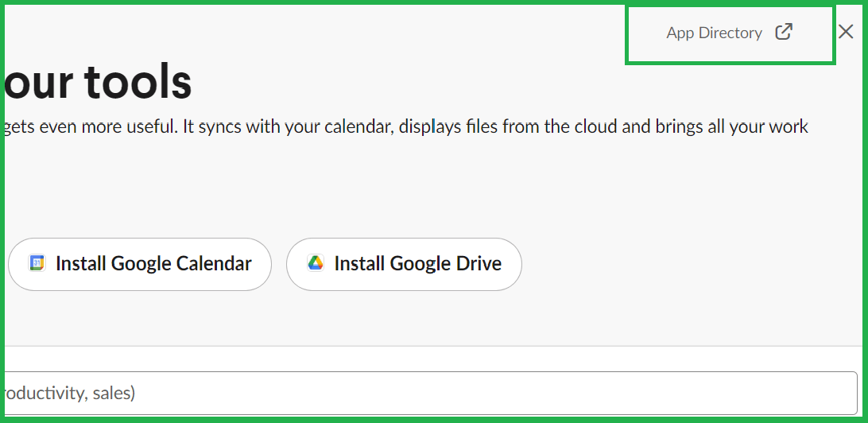Launch App Directory via its pop-out icon
The image size is (868, 423).
pos(784,32)
